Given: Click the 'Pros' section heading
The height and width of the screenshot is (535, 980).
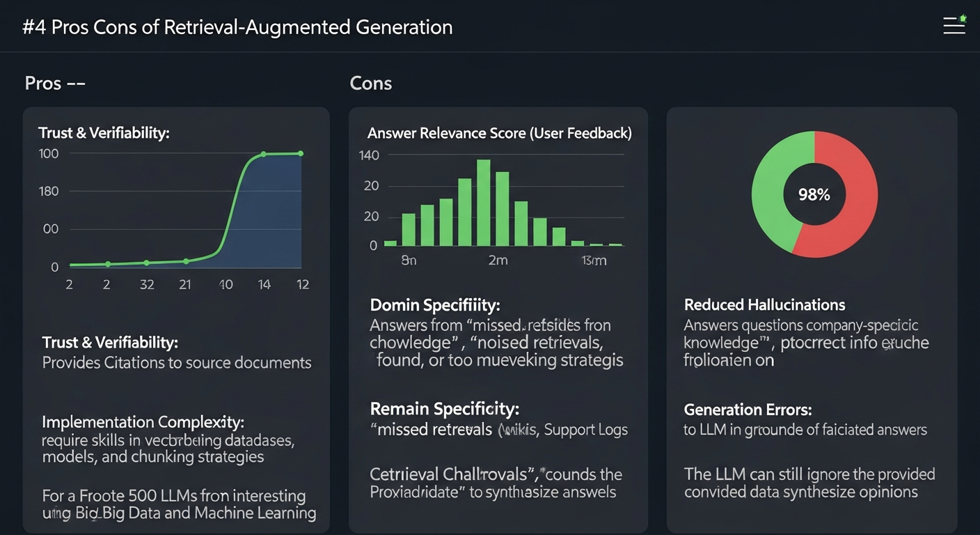Looking at the screenshot, I should (43, 84).
